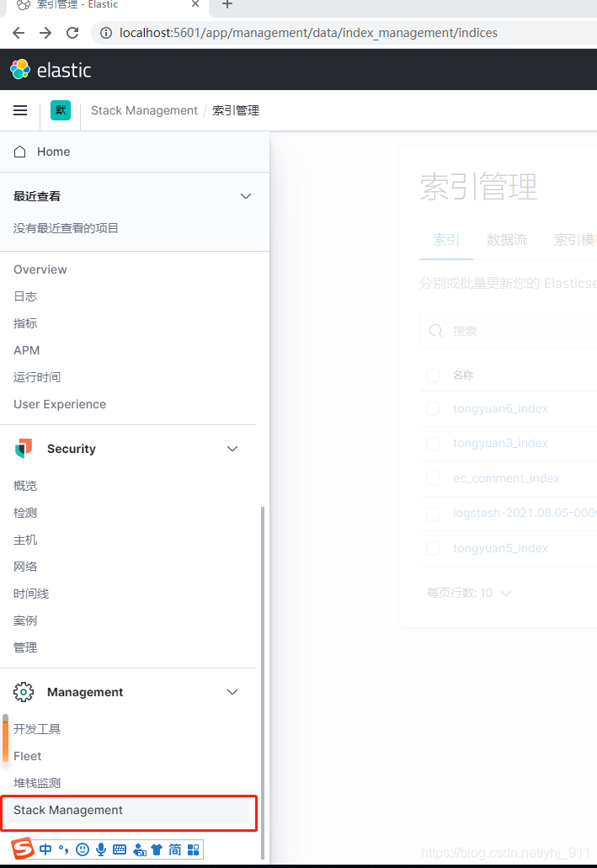Open Sogou user account icon
597x868 pixels.
tap(140, 849)
